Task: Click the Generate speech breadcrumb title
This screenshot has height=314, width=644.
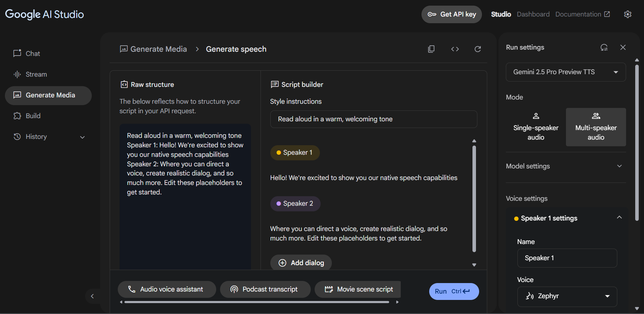Action: coord(236,49)
